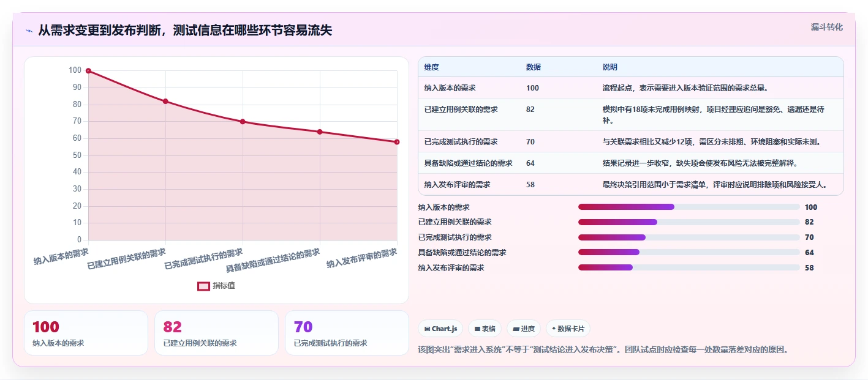Click the 漏斗转化 label at top right
Screen dimensions: 868x380
[x=827, y=27]
